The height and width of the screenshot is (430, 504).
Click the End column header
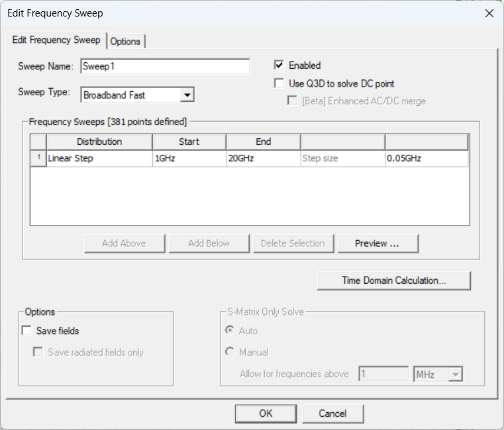[264, 142]
